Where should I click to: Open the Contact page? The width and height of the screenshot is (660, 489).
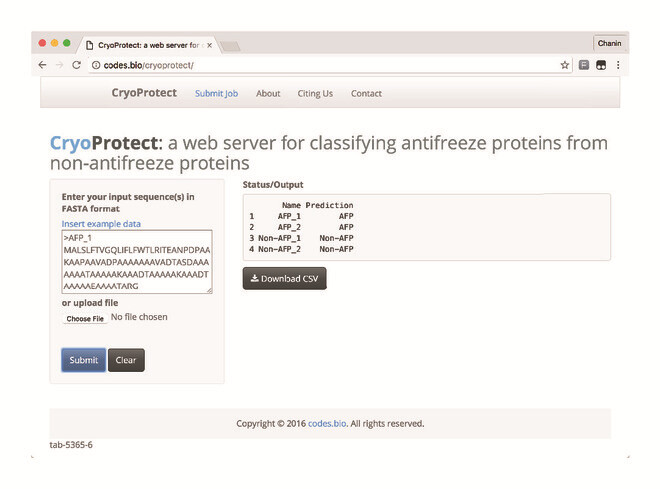pyautogui.click(x=366, y=93)
